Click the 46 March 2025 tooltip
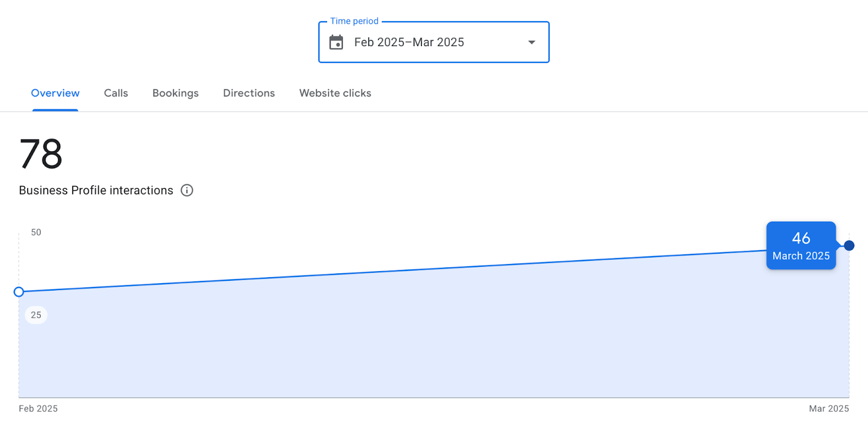The height and width of the screenshot is (430, 868). 801,246
